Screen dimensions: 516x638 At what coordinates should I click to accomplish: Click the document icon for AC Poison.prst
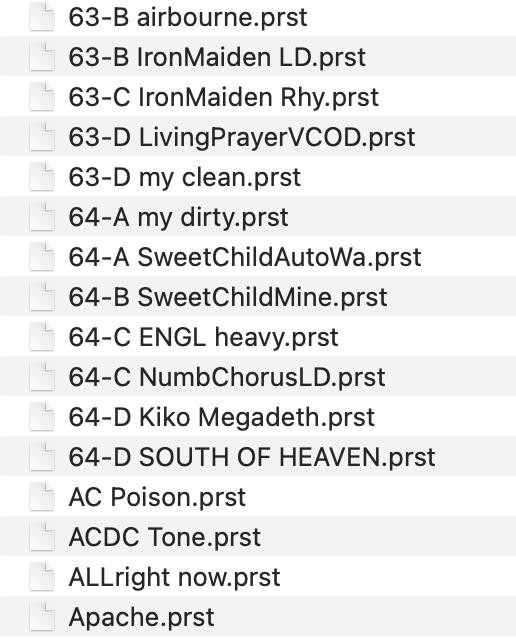pos(42,497)
